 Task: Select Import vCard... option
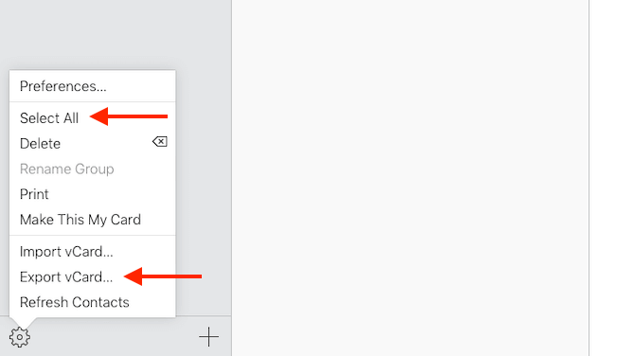click(x=93, y=252)
